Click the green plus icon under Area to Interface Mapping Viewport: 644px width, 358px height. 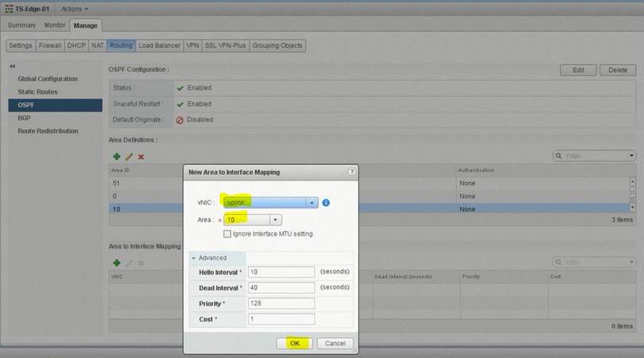tap(117, 262)
